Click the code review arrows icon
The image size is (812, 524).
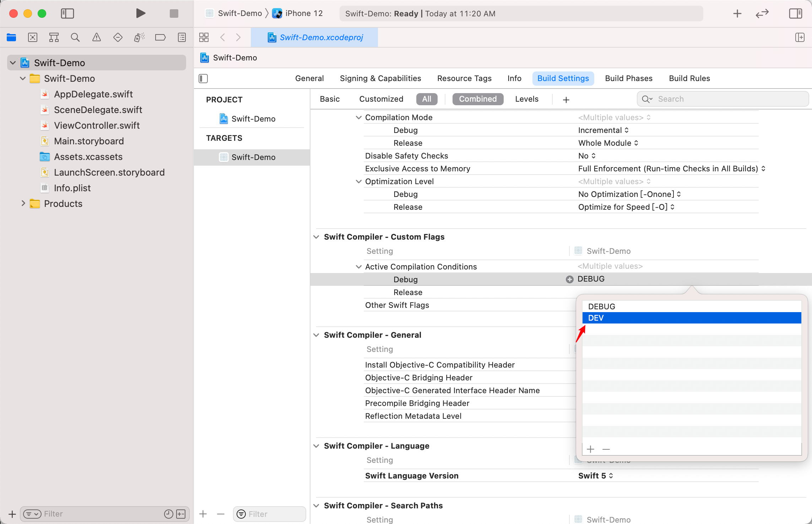tap(762, 14)
